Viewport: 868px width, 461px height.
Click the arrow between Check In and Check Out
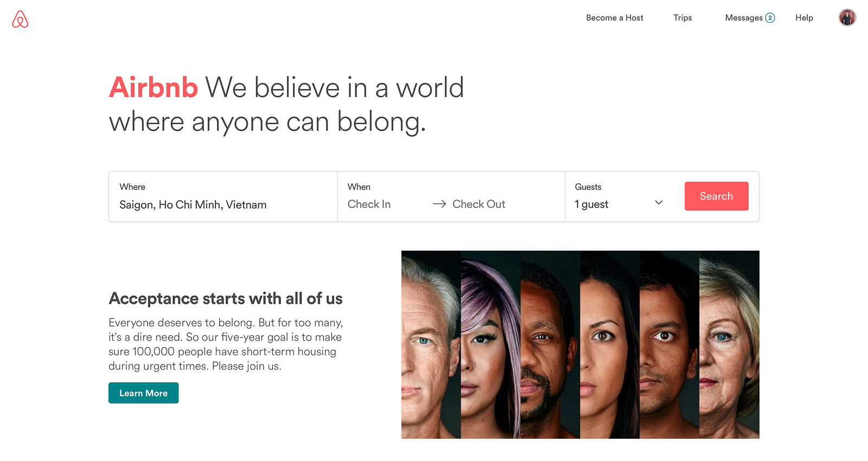click(x=439, y=204)
